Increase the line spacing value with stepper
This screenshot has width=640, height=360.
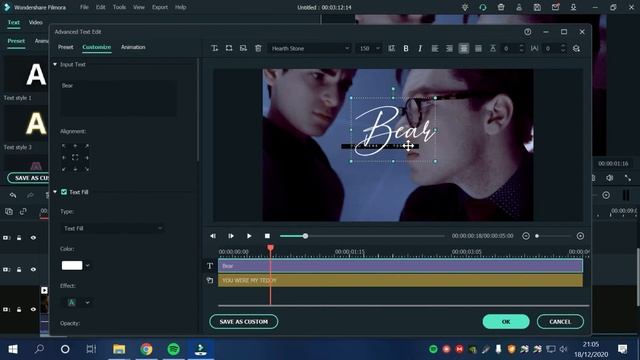click(521, 46)
